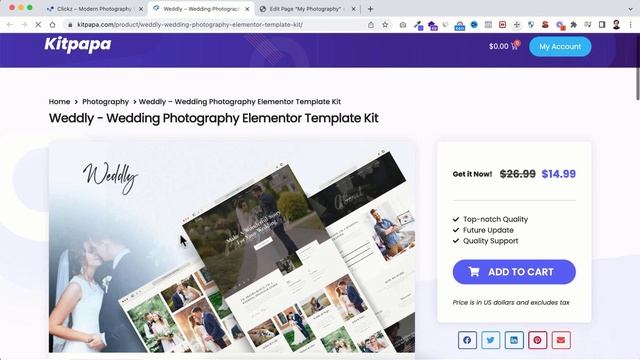Screen dimensions: 640x360
Task: Toggle the browser side panel
Action: click(602, 25)
